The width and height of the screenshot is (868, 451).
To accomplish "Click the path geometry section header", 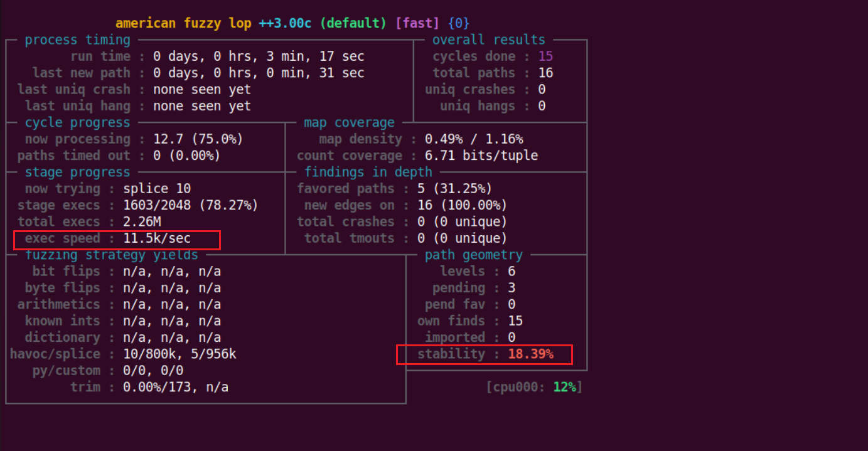I will 473,255.
